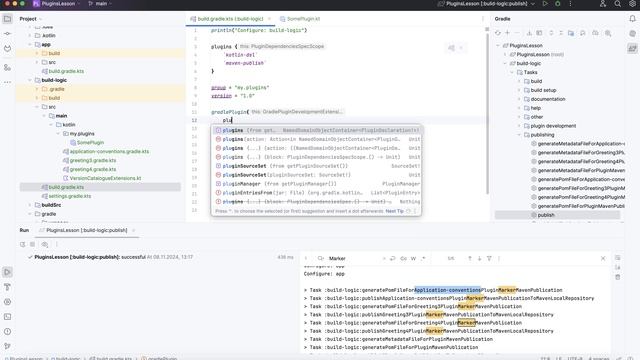Click Download Sources icon in Gradle toolbar
Screen dimensions: 640x360
(529, 33)
